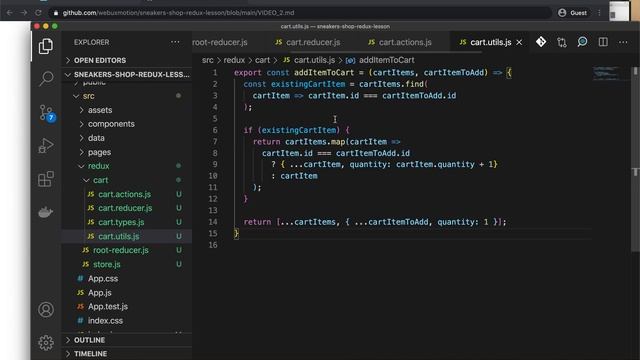Select cart.utils.js in file tree
This screenshot has height=360, width=640.
click(127, 236)
